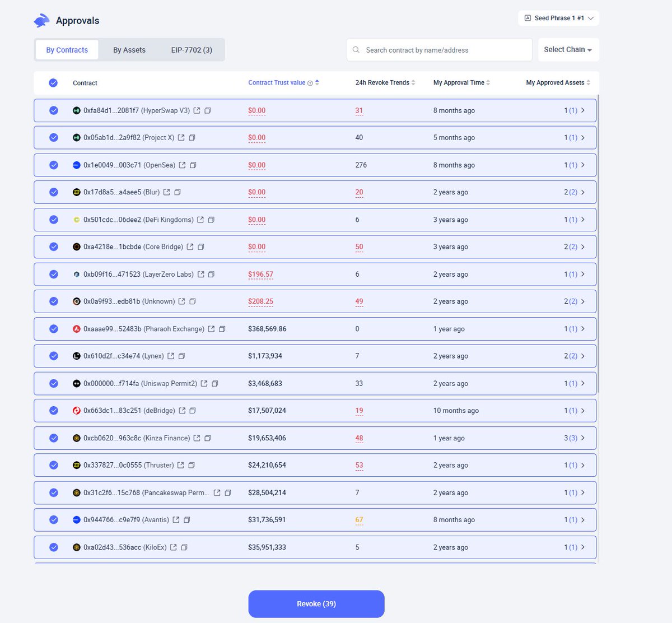Click the Contract Trust value help icon
This screenshot has width=672, height=623.
point(310,83)
